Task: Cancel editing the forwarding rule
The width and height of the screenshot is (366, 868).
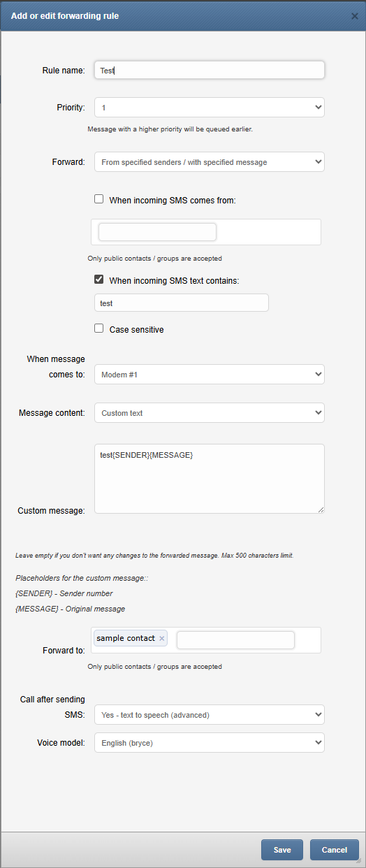Action: [335, 850]
